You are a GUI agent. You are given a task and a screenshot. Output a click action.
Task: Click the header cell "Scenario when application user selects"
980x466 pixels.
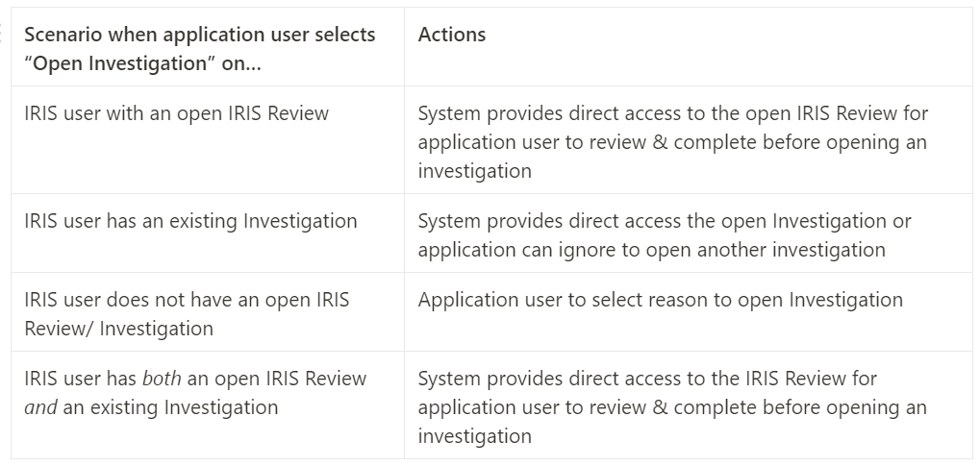208,47
